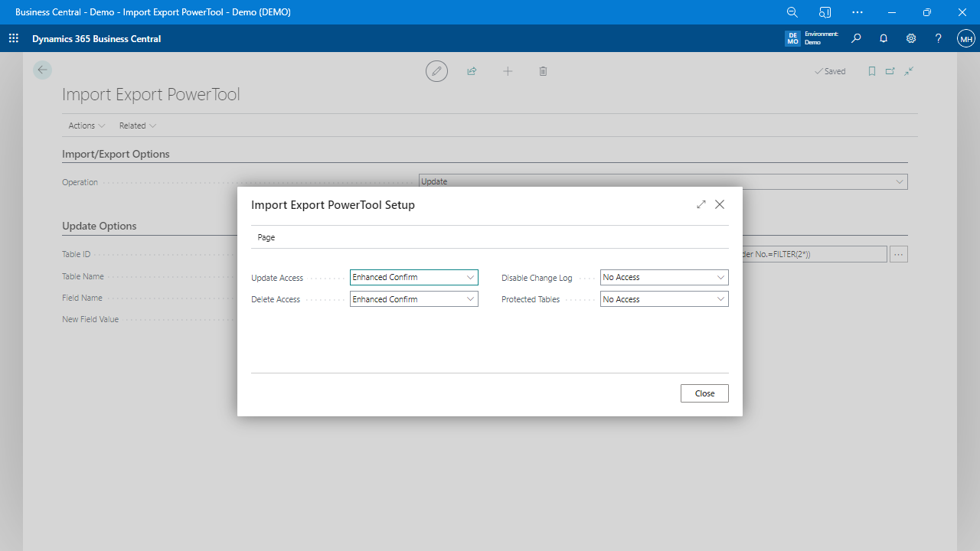
Task: Click the Back arrow
Action: (42, 70)
